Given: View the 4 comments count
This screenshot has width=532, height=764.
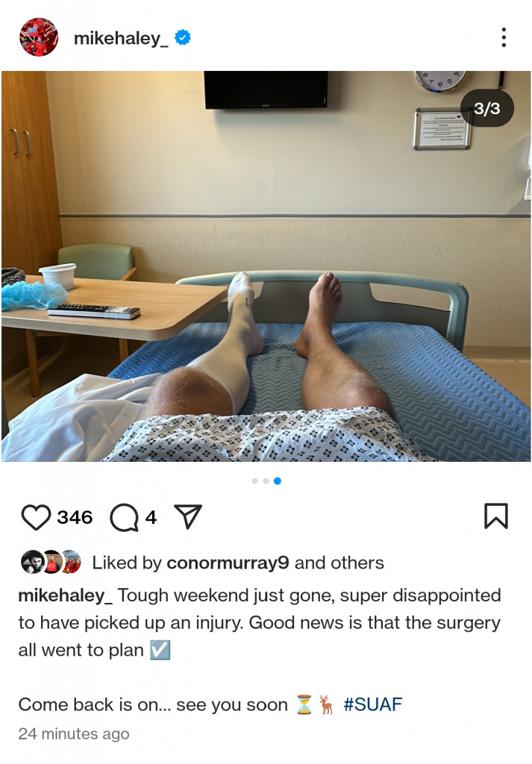Looking at the screenshot, I should 151,517.
